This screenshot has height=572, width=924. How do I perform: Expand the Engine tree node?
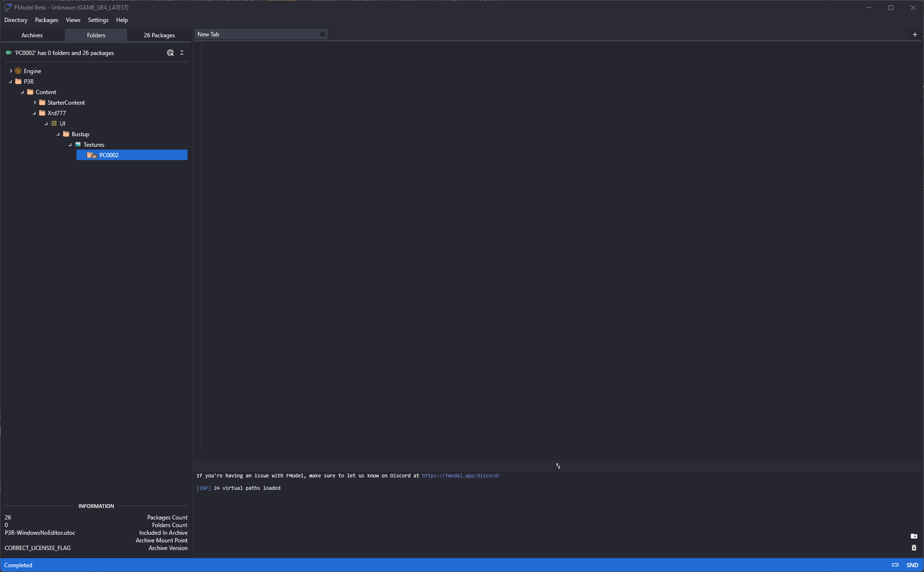click(11, 71)
